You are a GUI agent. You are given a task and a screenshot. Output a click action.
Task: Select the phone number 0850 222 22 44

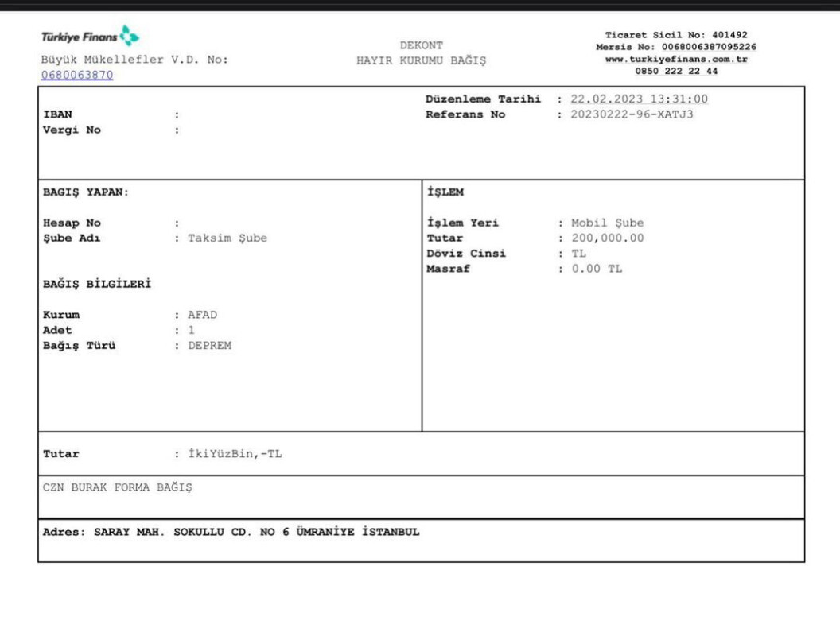point(676,71)
